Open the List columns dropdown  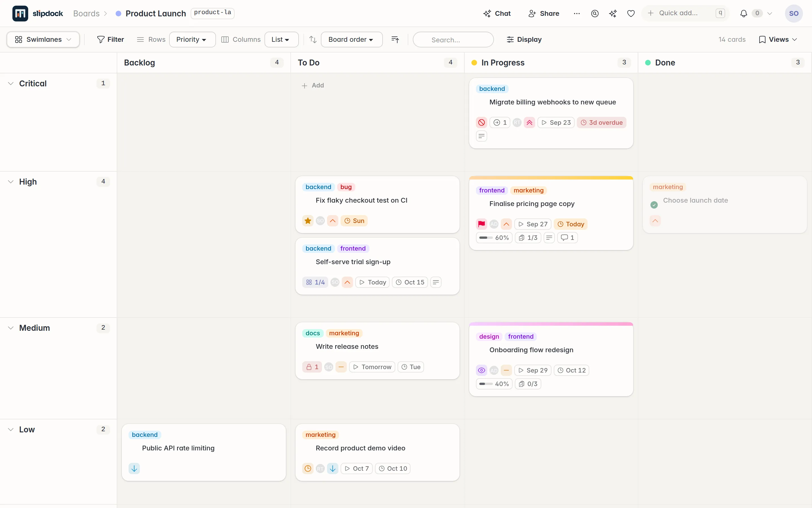281,40
